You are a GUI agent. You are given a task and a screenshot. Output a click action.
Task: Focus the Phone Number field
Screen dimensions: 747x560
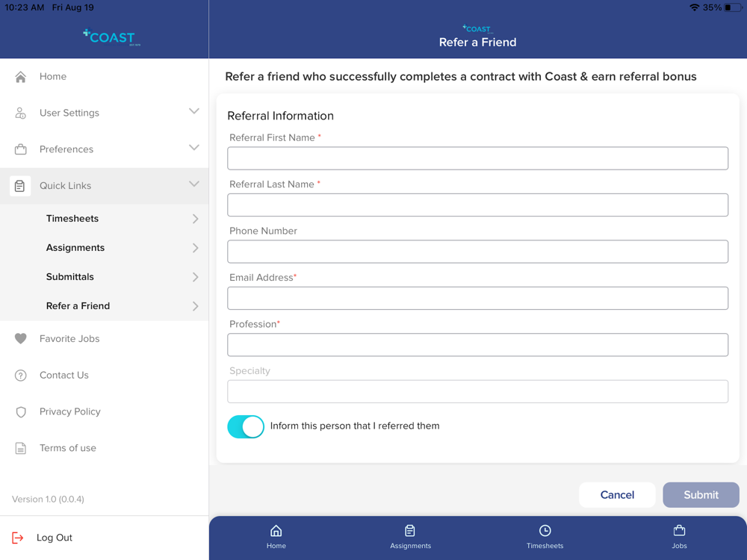(x=477, y=252)
